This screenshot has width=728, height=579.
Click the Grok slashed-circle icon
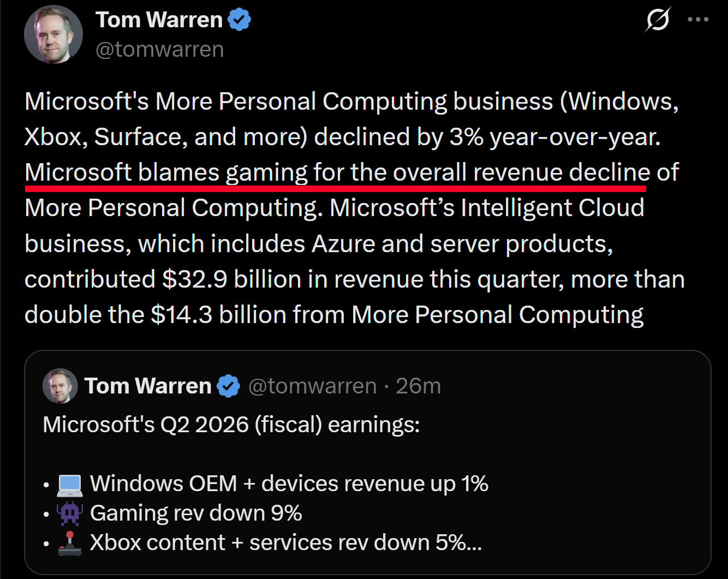tap(657, 20)
